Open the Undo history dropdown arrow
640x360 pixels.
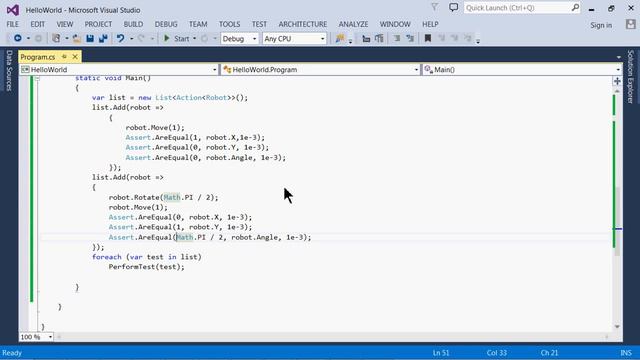(131, 38)
